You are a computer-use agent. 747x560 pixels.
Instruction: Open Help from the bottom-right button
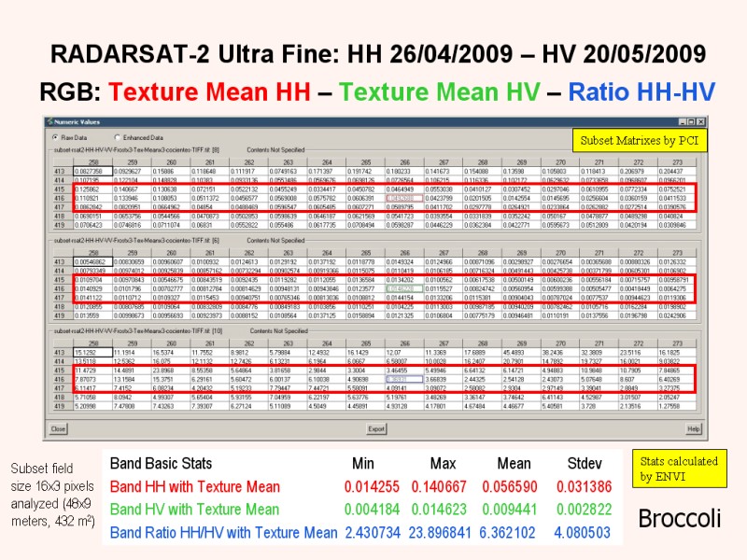693,429
